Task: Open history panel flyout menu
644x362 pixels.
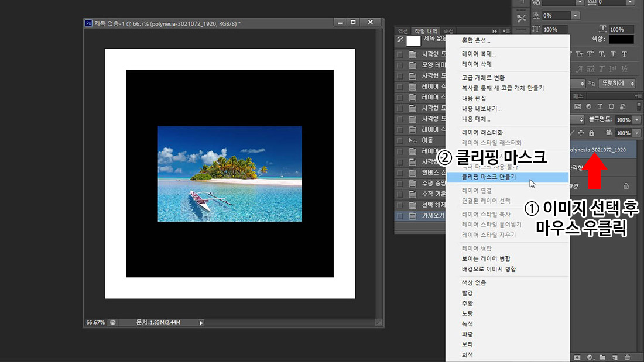Action: point(506,31)
